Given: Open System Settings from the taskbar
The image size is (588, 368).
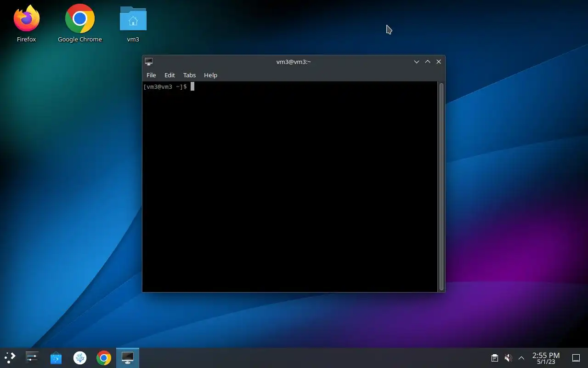Looking at the screenshot, I should [x=32, y=357].
